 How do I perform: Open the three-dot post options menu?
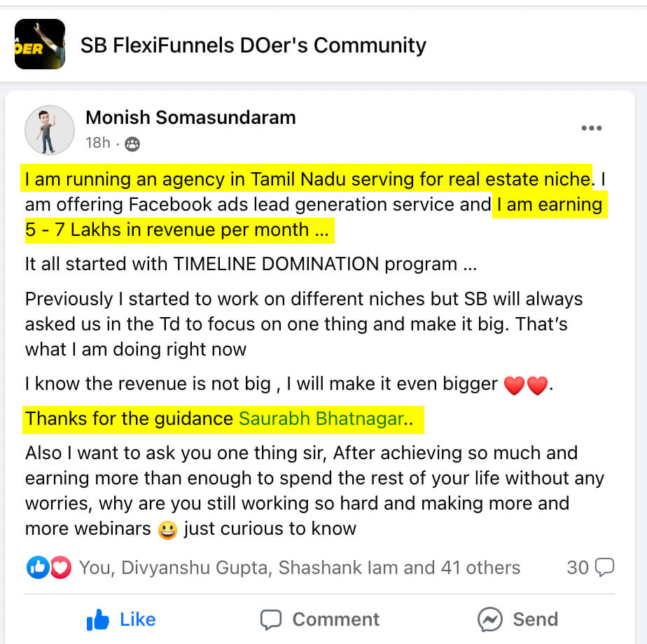[x=591, y=129]
